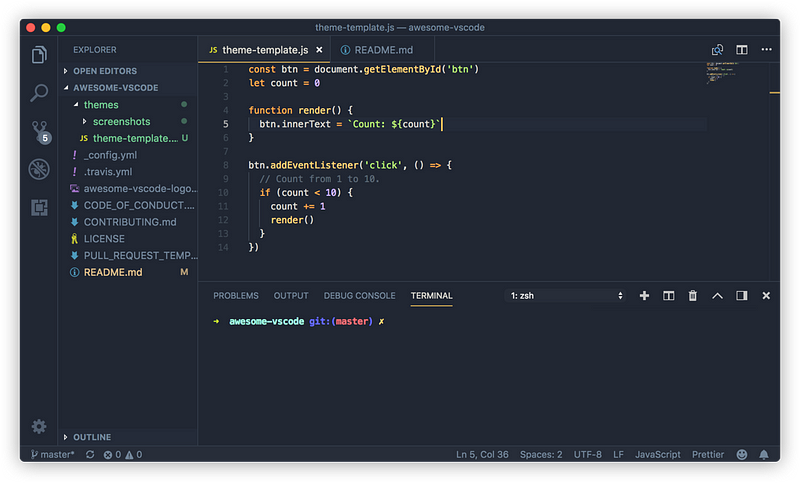Open the 1: zsh terminal dropdown
Screen dimensions: 800x483
[566, 295]
